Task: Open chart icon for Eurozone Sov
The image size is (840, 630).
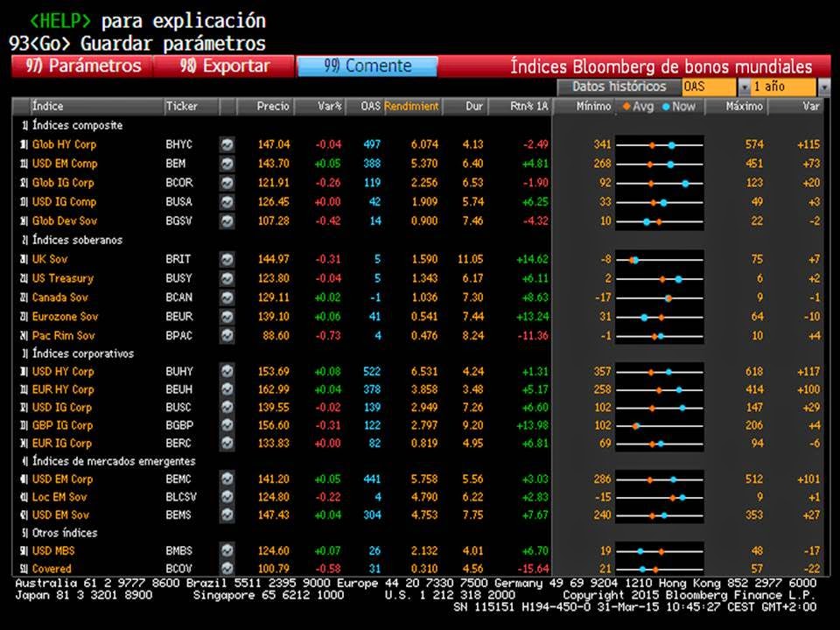Action: 227,317
